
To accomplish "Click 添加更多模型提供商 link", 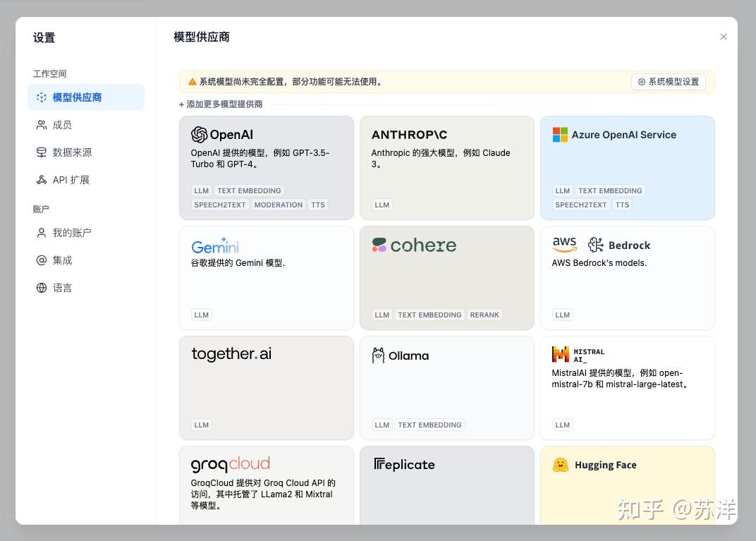I will point(221,104).
